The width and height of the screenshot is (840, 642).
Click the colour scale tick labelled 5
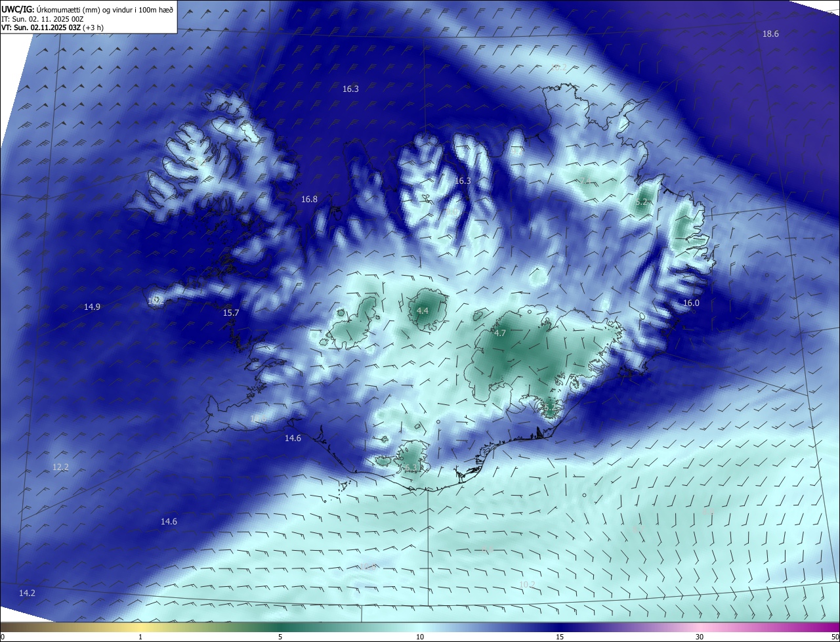point(280,637)
